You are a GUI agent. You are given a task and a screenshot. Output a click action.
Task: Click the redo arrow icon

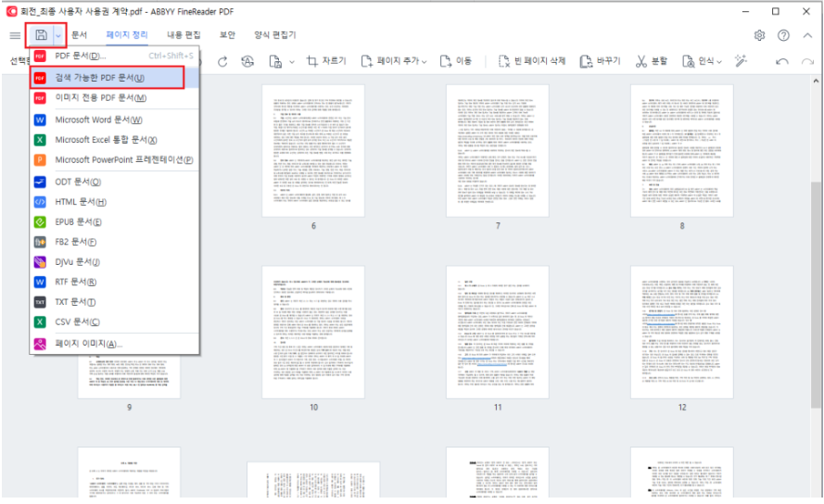pyautogui.click(x=807, y=61)
